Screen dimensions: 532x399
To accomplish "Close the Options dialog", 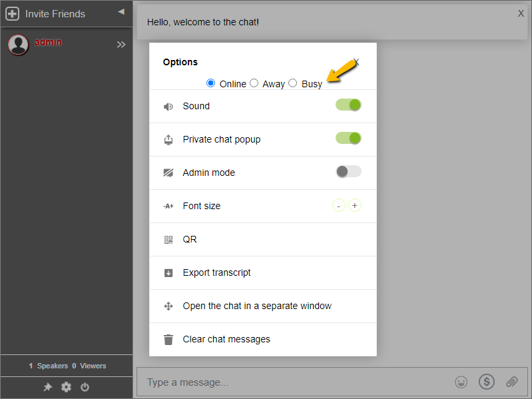I will (x=356, y=62).
